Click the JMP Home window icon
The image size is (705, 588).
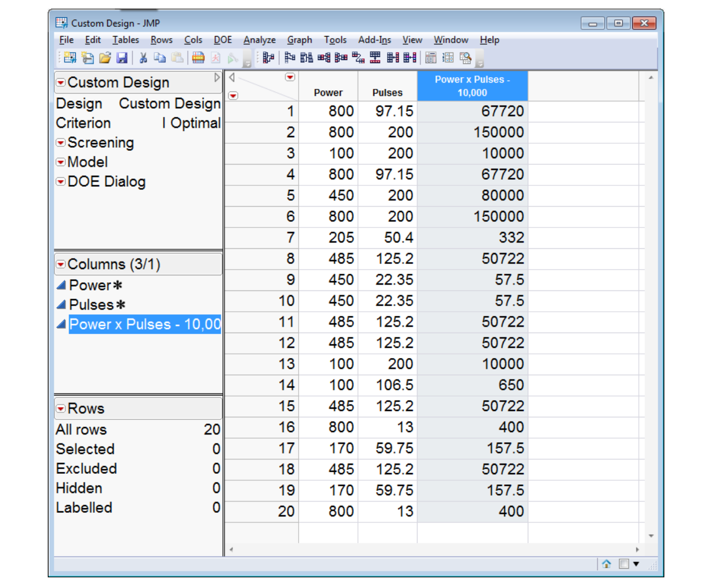606,564
